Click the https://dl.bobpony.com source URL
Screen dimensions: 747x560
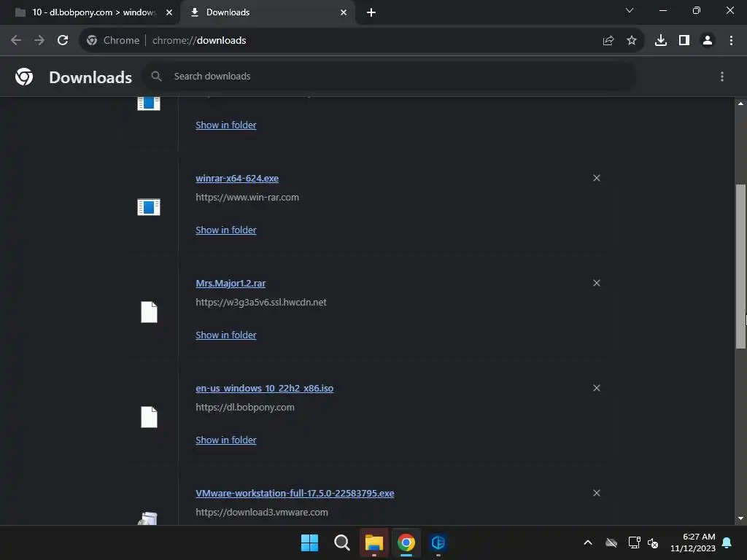(245, 407)
